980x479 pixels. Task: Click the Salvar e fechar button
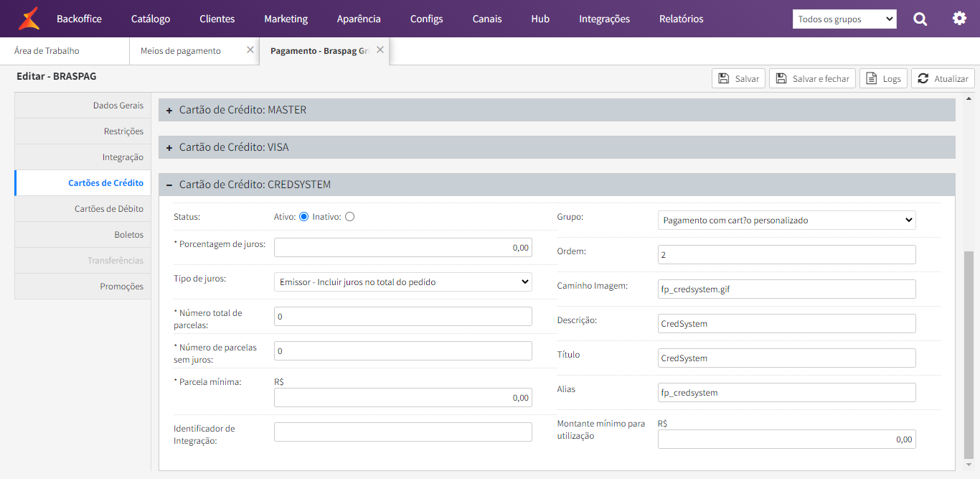812,78
